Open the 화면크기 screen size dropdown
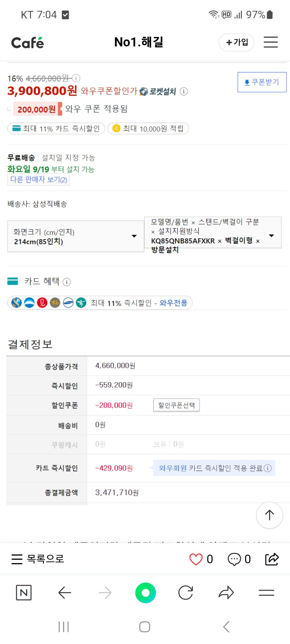Screen dimensions: 290x644 pyautogui.click(x=76, y=236)
